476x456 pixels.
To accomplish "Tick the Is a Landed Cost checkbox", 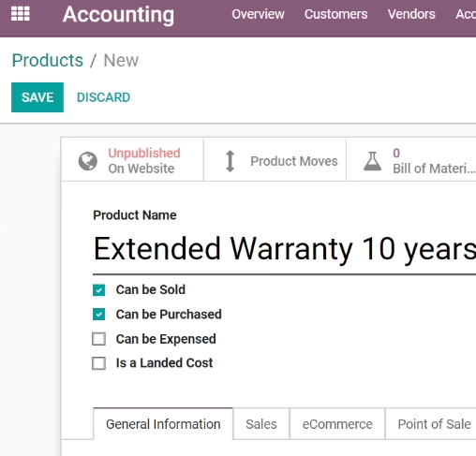I will [98, 363].
